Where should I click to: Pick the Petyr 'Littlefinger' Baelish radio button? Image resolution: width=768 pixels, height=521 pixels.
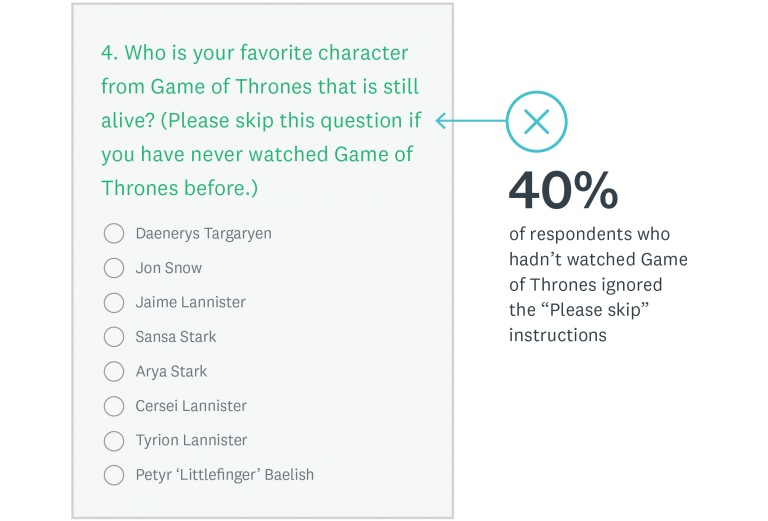(x=114, y=475)
